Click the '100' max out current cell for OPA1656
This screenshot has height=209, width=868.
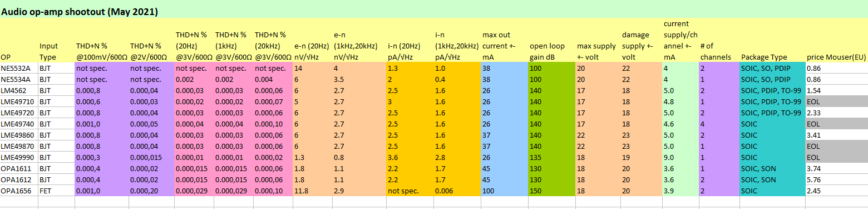pyautogui.click(x=504, y=190)
